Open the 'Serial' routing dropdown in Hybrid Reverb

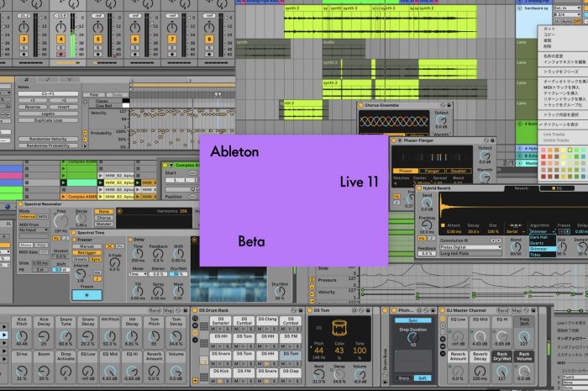click(514, 231)
